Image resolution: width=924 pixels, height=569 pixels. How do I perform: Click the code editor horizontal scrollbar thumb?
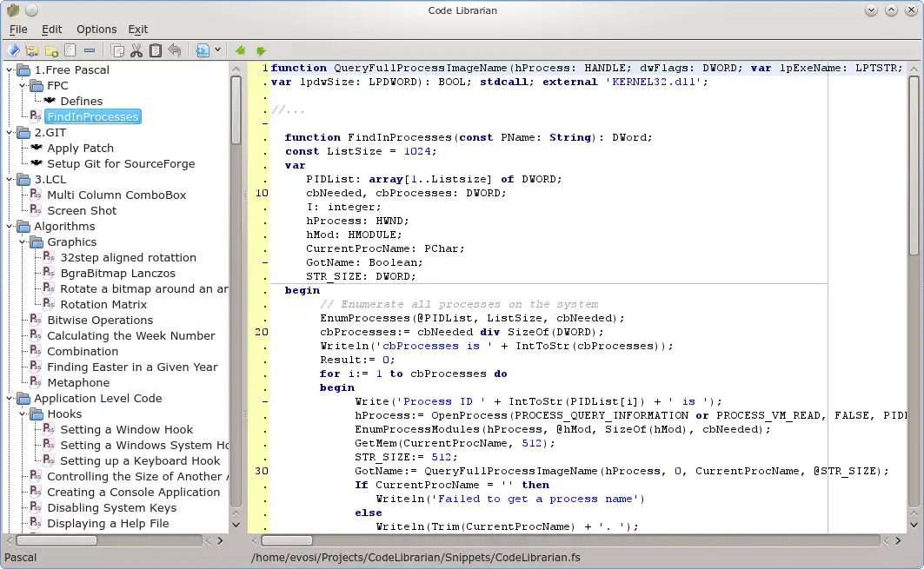[287, 540]
